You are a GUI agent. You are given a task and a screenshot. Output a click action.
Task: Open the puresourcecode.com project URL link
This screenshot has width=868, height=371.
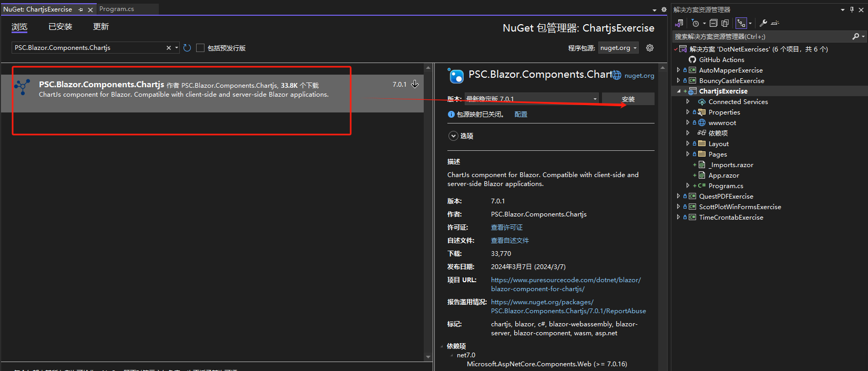[x=566, y=284]
